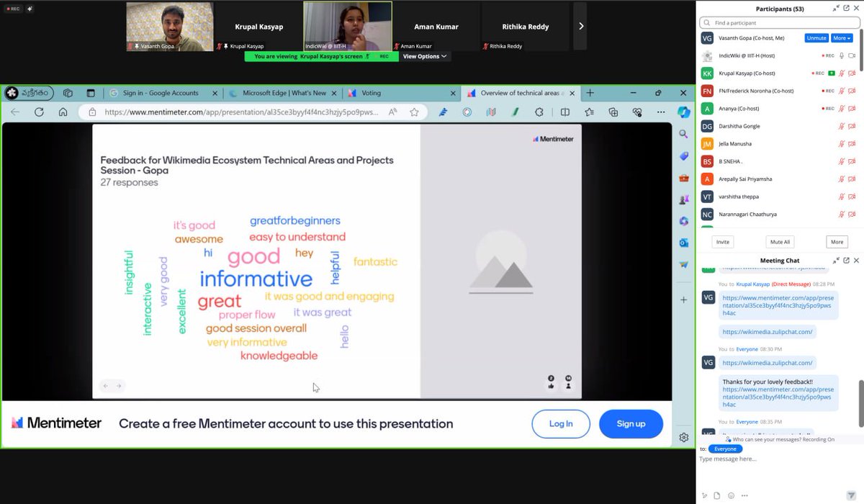Click the Invite button
Image resolution: width=864 pixels, height=504 pixels.
(722, 242)
